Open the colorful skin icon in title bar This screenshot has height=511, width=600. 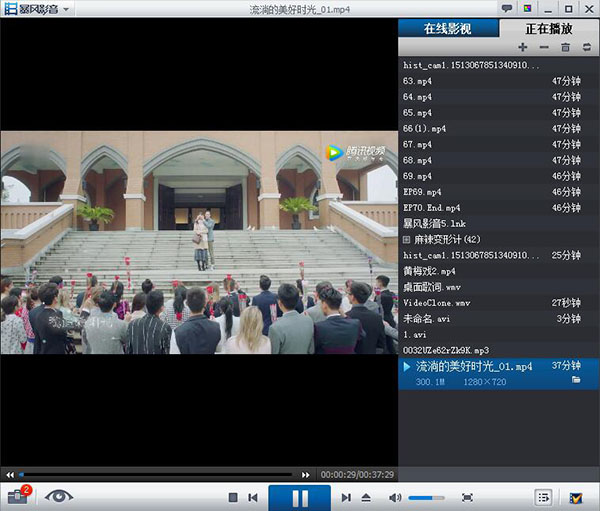(528, 8)
